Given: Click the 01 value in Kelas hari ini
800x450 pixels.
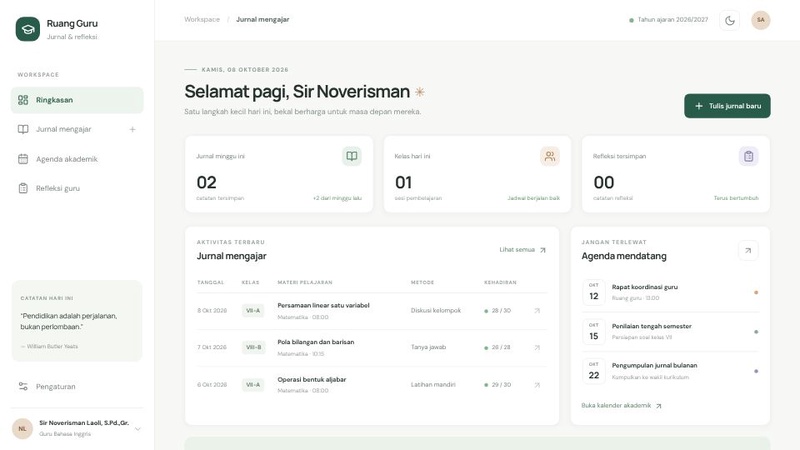Looking at the screenshot, I should pyautogui.click(x=403, y=182).
